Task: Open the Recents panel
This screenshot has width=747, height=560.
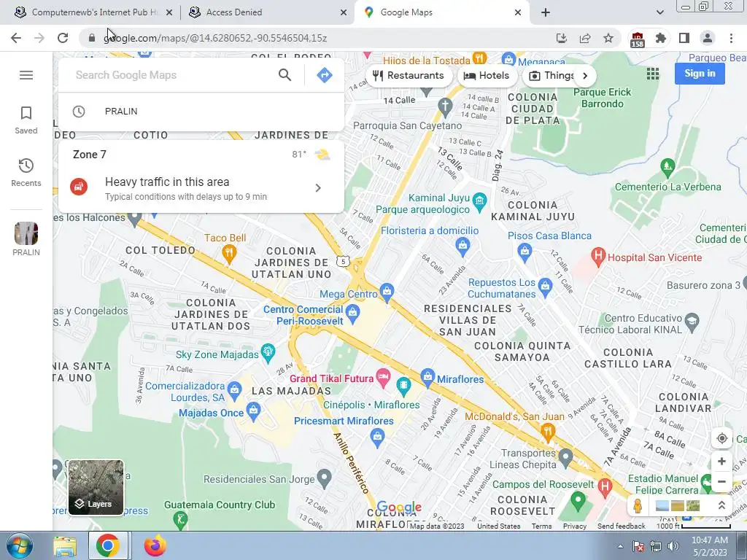Action: pyautogui.click(x=26, y=172)
